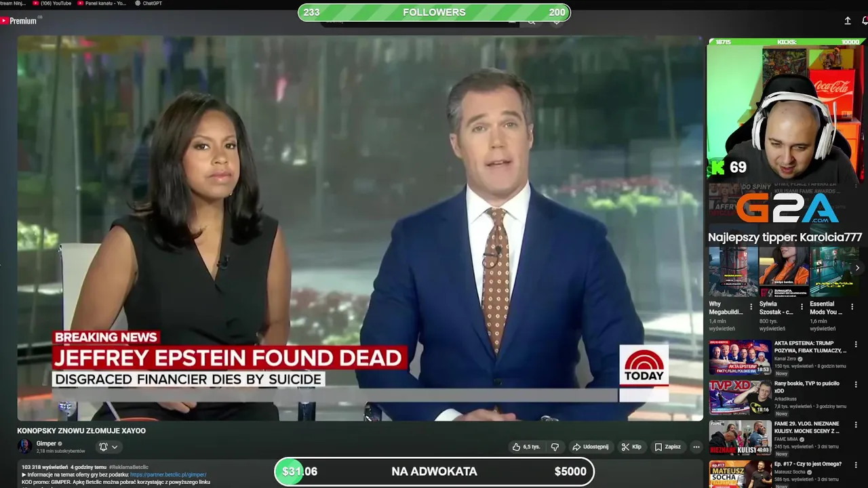
Task: Open the partner.betclic.pl/gimper link
Action: (x=168, y=475)
